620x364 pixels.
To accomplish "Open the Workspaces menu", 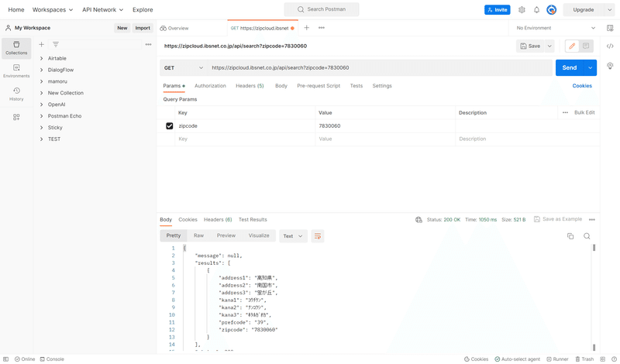I will (53, 9).
